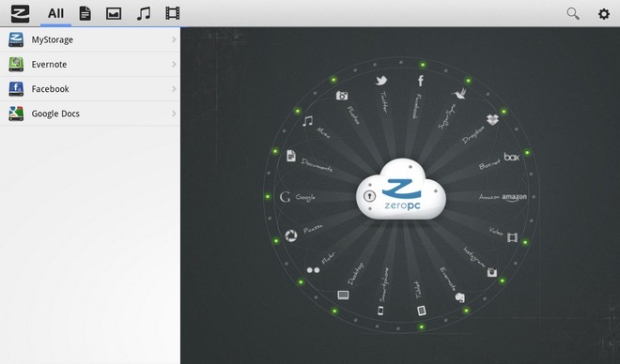
Task: Select the All files tab
Action: (55, 13)
